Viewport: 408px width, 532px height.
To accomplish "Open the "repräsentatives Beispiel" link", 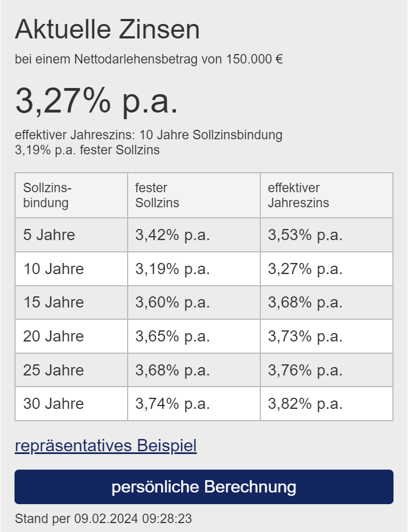I will 105,446.
